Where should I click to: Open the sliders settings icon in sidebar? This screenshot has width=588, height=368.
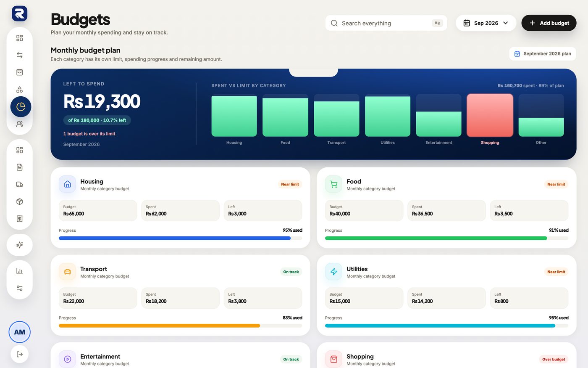19,289
